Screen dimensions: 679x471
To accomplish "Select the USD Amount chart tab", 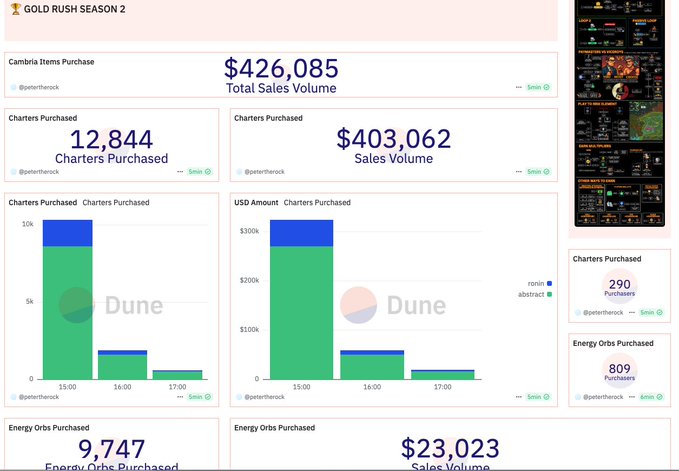I will (x=256, y=203).
